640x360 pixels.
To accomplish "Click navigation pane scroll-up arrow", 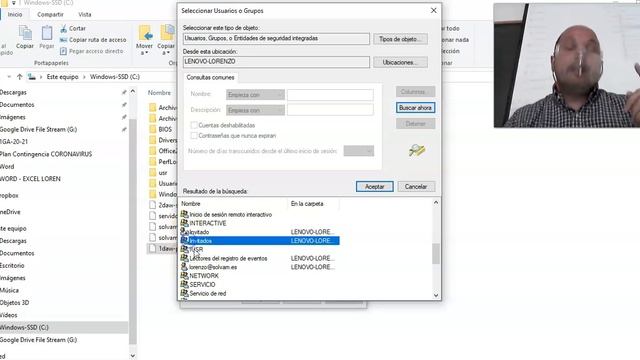I will point(133,92).
